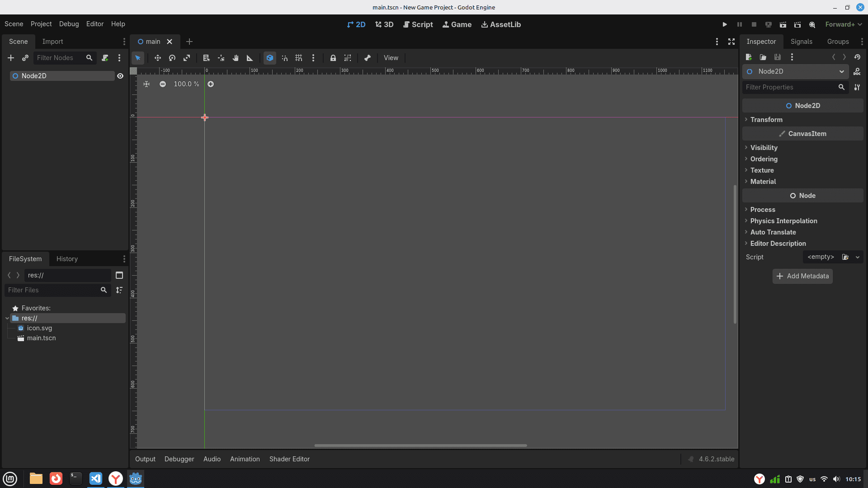
Task: Click the Filter Properties search field
Action: pos(795,87)
